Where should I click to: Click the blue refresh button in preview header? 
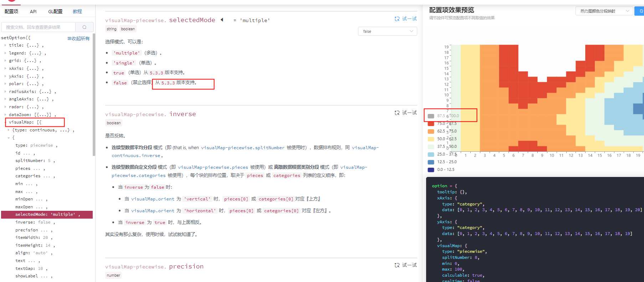[640, 11]
